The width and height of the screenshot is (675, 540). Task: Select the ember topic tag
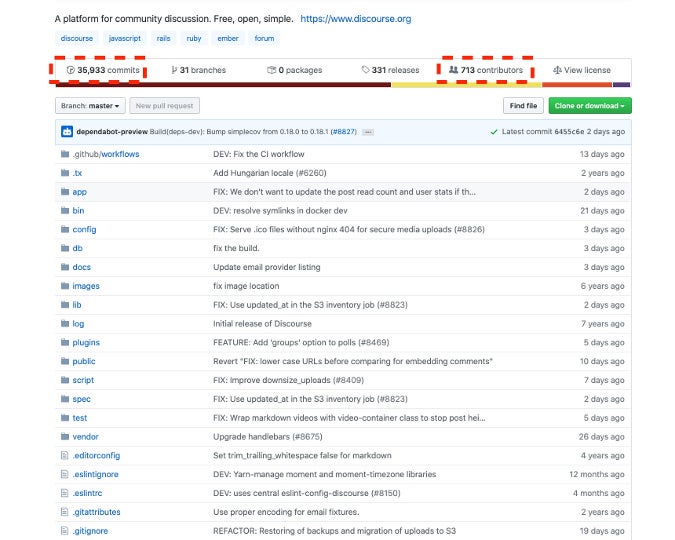coord(228,38)
